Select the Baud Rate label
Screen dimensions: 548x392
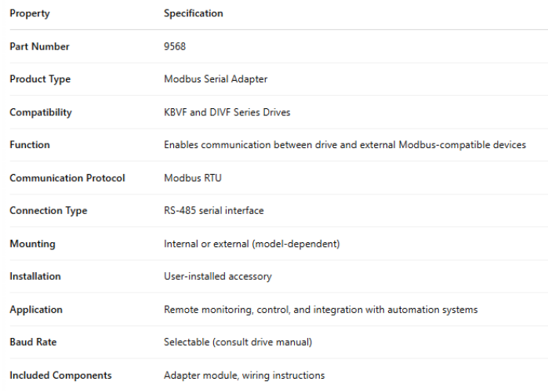[33, 343]
